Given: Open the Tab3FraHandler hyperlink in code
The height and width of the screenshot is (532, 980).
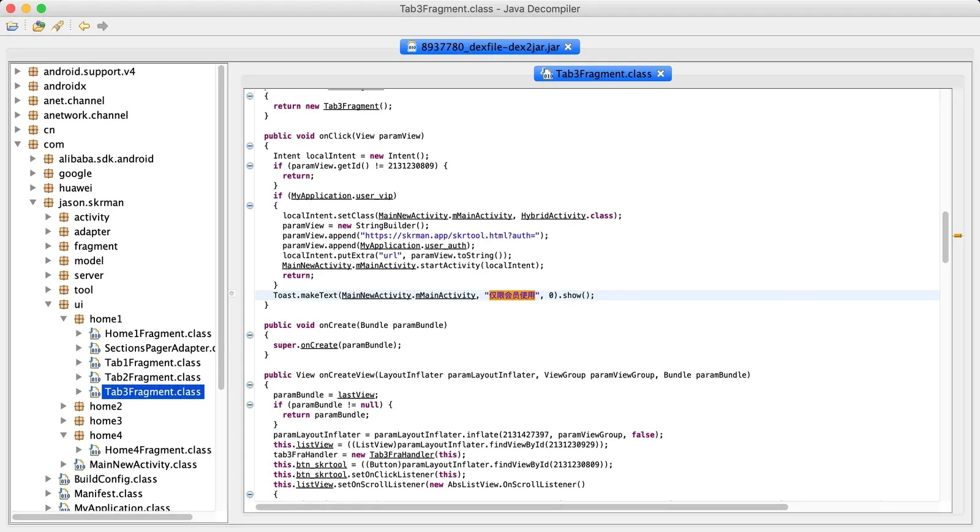Looking at the screenshot, I should [x=402, y=455].
